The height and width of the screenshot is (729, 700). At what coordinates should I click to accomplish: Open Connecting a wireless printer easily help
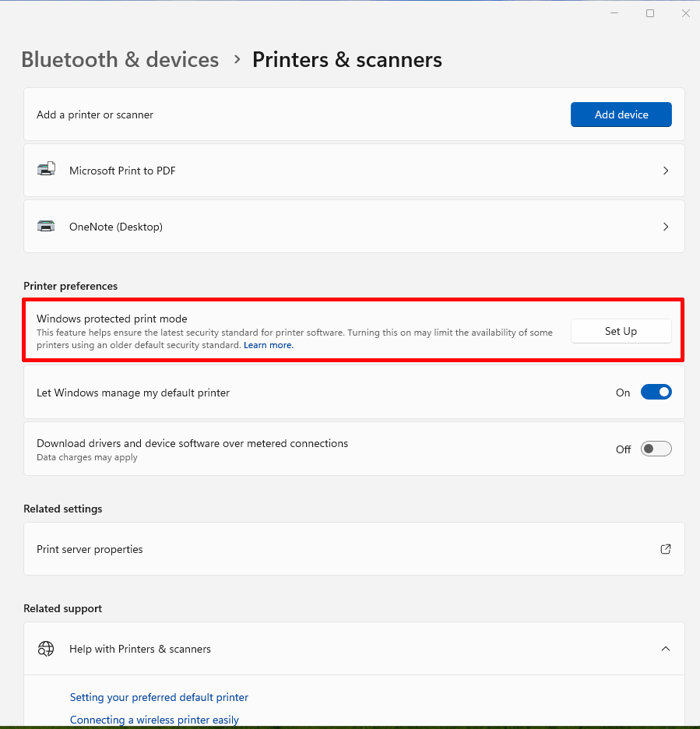153,719
